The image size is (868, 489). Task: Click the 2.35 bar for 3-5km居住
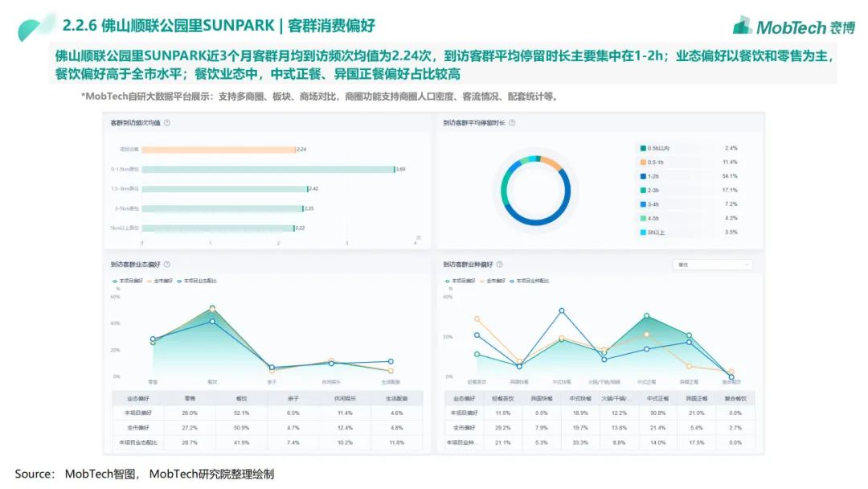(222, 209)
